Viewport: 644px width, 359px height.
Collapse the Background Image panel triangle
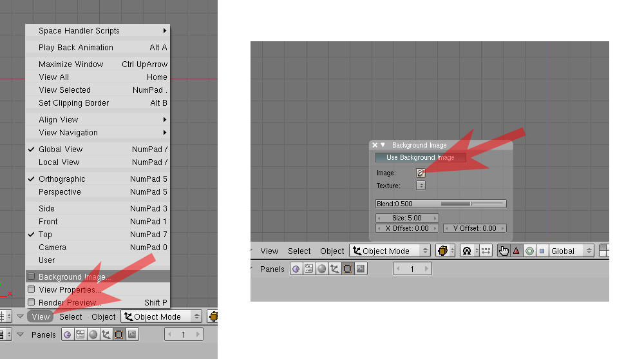pyautogui.click(x=383, y=145)
